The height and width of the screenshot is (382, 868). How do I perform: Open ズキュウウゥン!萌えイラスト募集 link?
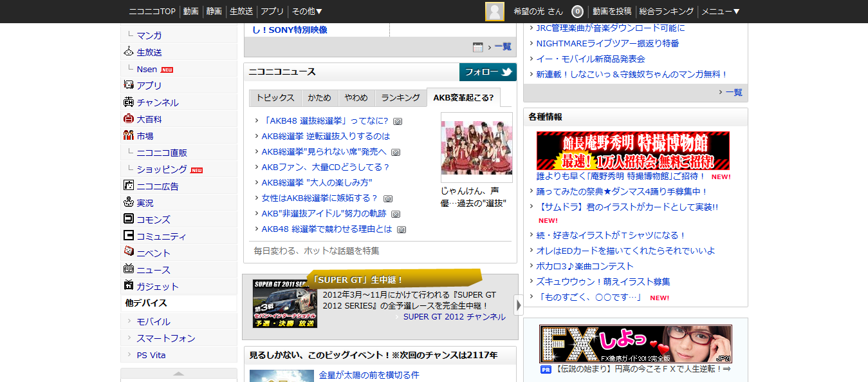pos(603,282)
